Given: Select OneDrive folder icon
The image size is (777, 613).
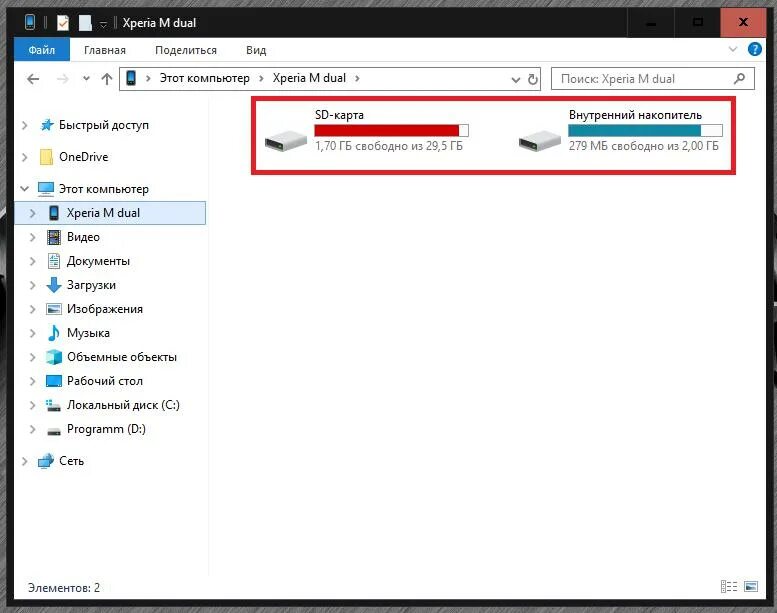Looking at the screenshot, I should (46, 157).
